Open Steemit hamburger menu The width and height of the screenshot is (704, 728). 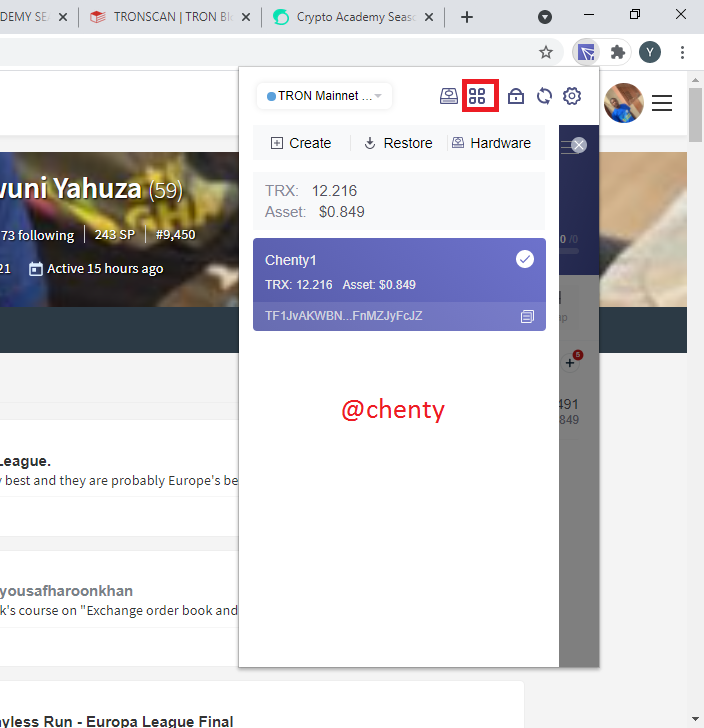(662, 103)
